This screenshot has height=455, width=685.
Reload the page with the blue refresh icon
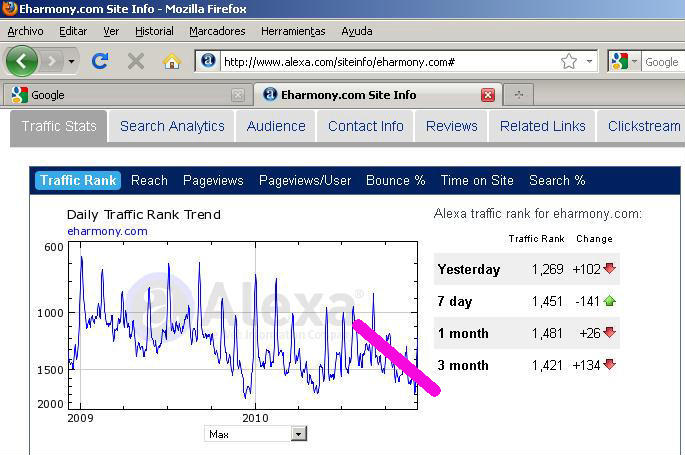point(100,61)
